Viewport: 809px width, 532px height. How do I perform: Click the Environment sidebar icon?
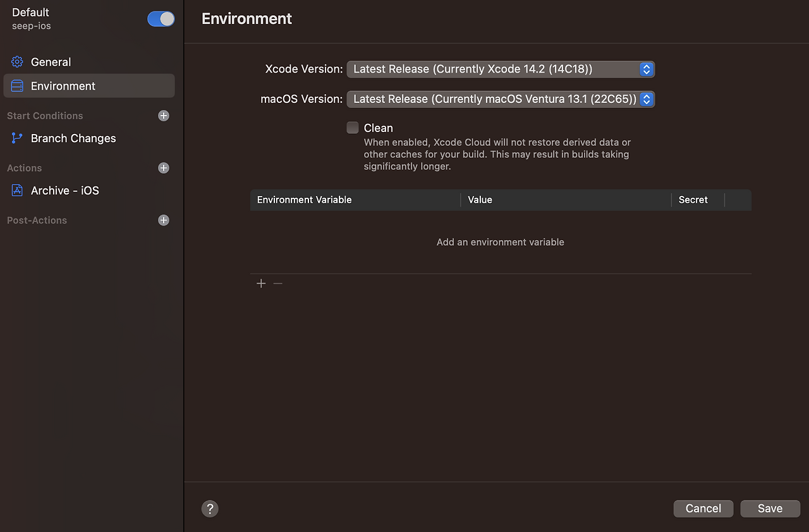point(17,86)
